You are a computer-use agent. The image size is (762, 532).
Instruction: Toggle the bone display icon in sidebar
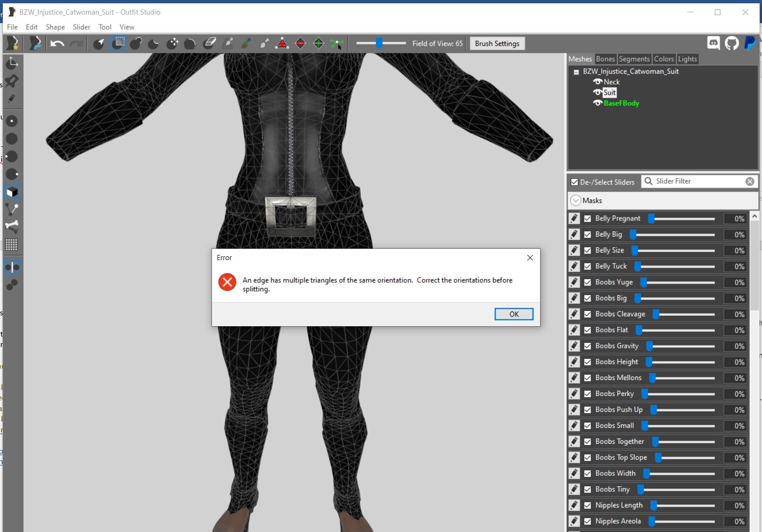[12, 226]
